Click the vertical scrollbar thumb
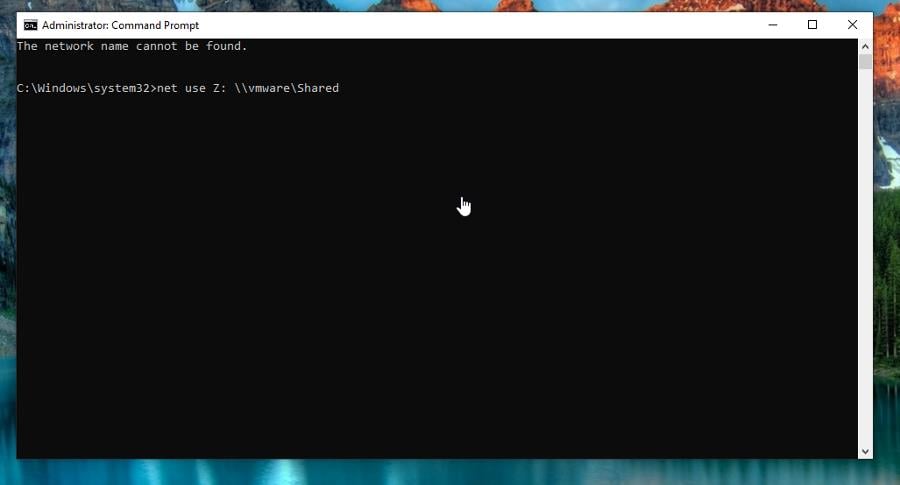Viewport: 900px width, 485px height. (865, 61)
